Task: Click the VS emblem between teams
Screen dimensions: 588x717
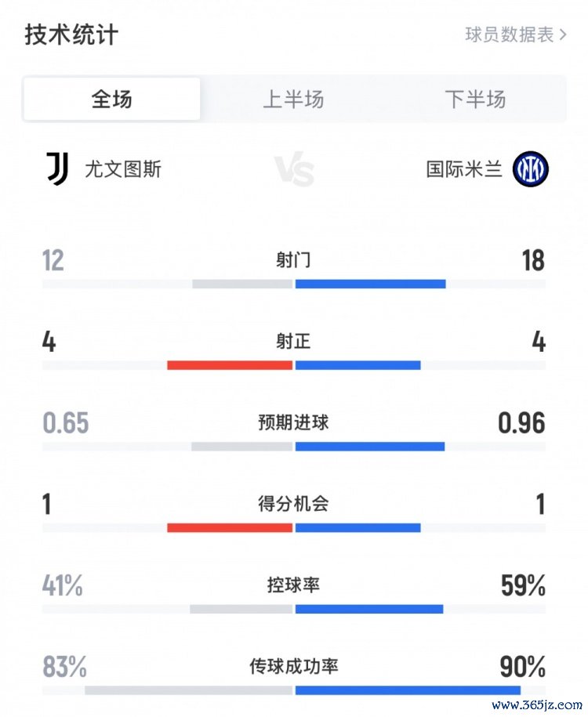Action: coord(295,168)
